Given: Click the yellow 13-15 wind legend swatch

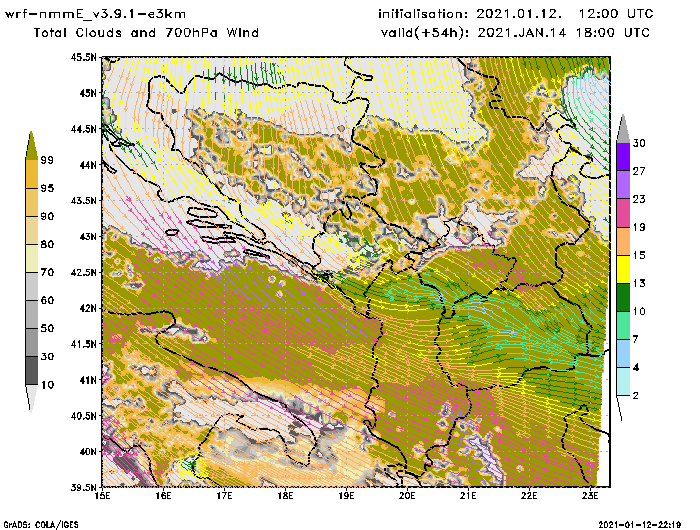Looking at the screenshot, I should 623,269.
